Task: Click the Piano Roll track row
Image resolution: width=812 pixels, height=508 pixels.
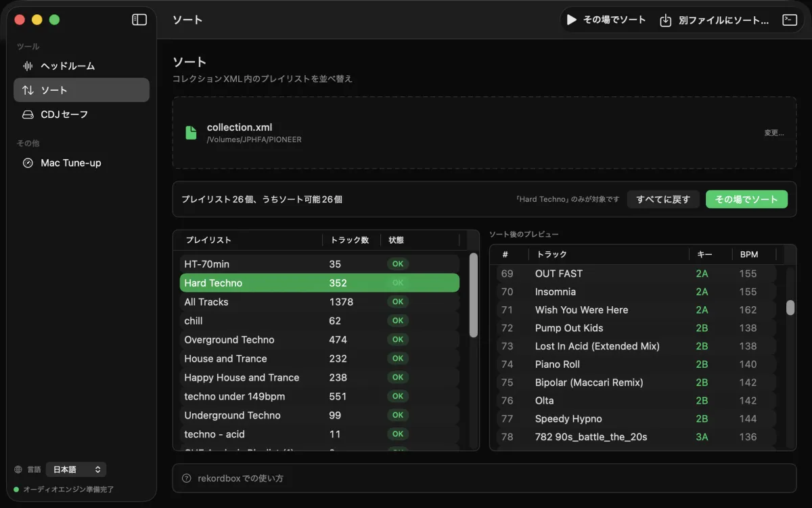Action: (x=636, y=364)
